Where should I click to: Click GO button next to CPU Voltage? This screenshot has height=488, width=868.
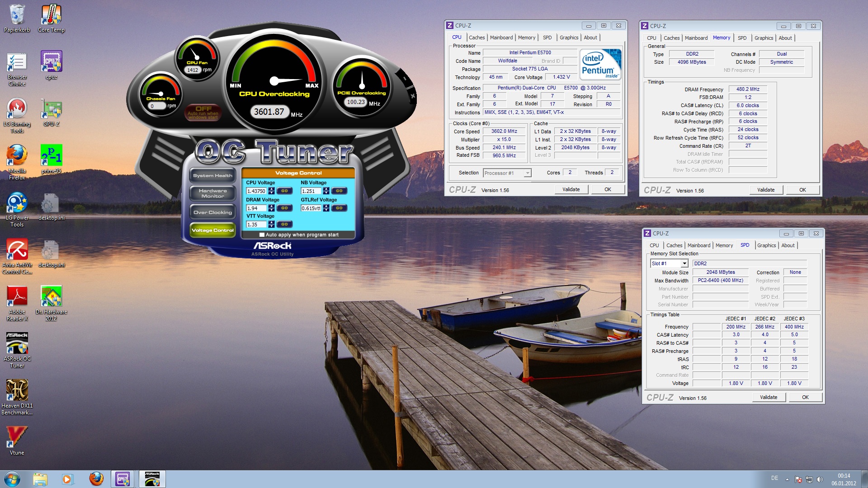click(284, 191)
